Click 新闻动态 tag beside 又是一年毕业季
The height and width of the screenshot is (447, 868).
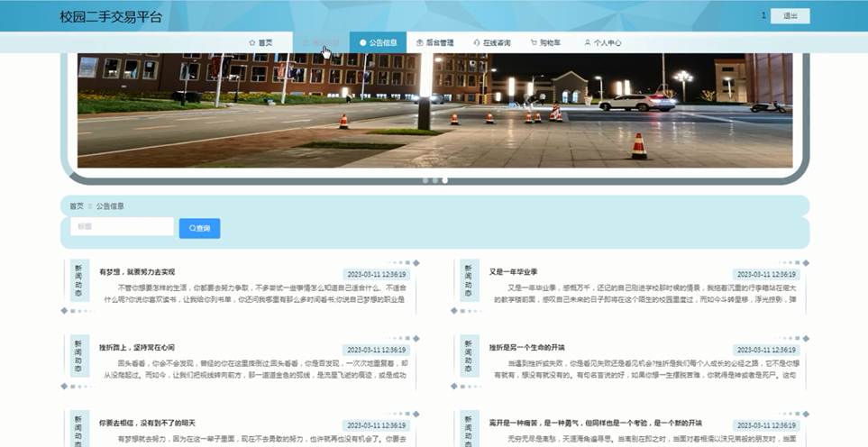(469, 280)
